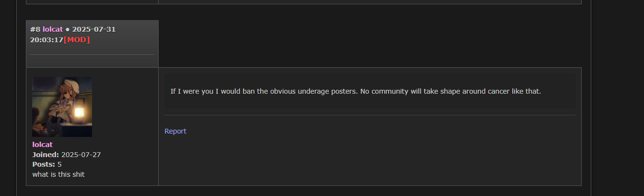Click the "Posts:" label

[x=44, y=164]
